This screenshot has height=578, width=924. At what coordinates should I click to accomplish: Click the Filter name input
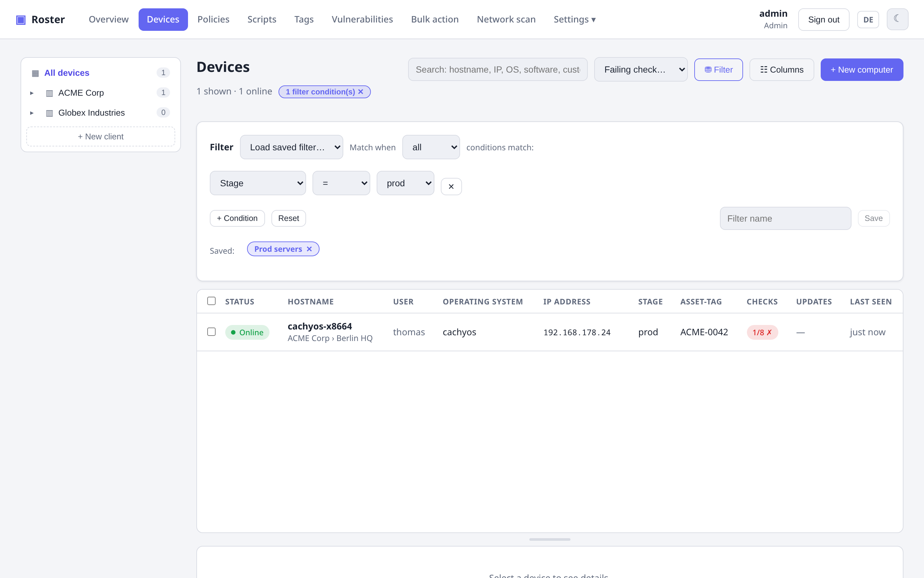click(785, 218)
